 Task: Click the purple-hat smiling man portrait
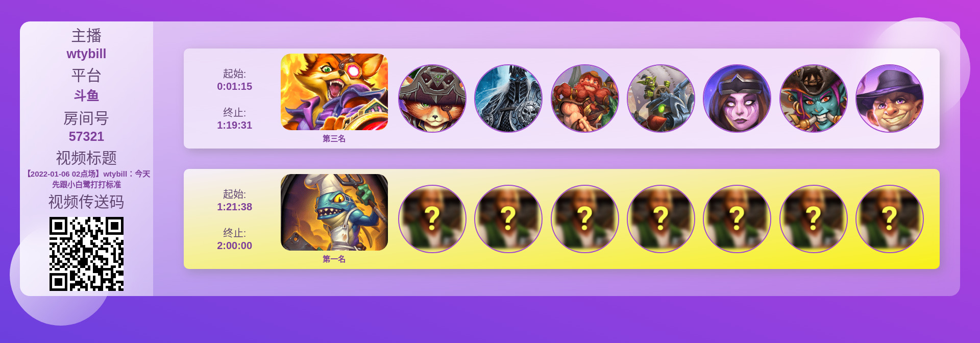(890, 99)
